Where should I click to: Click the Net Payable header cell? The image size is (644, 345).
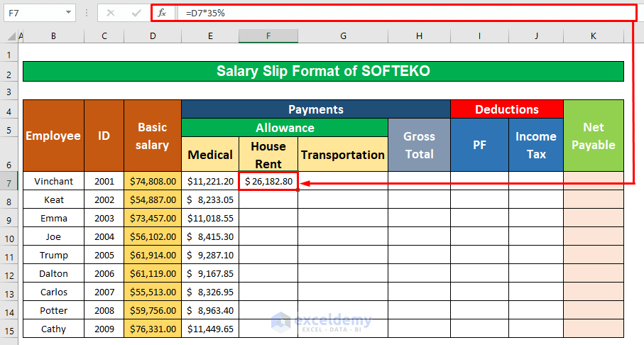coord(593,136)
